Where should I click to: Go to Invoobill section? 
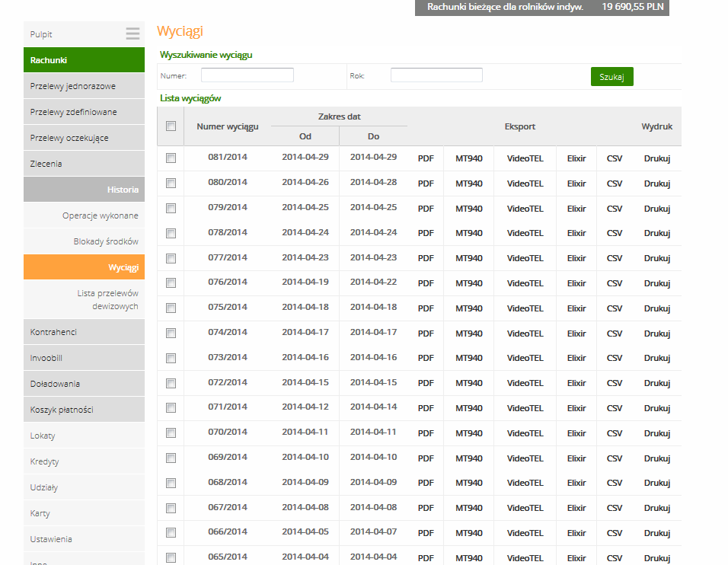pyautogui.click(x=84, y=358)
